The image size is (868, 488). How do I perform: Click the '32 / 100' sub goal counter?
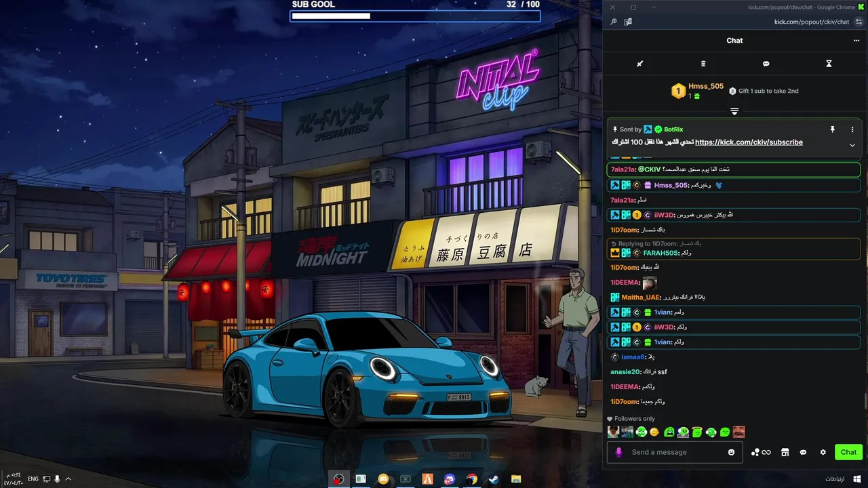pyautogui.click(x=523, y=5)
